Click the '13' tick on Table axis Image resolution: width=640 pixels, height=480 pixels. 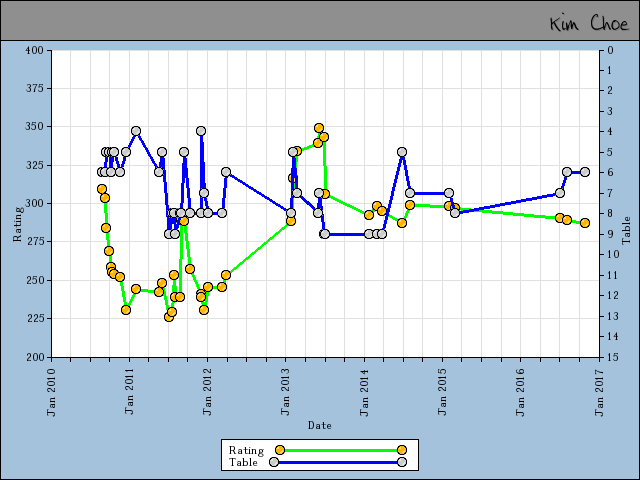click(613, 316)
